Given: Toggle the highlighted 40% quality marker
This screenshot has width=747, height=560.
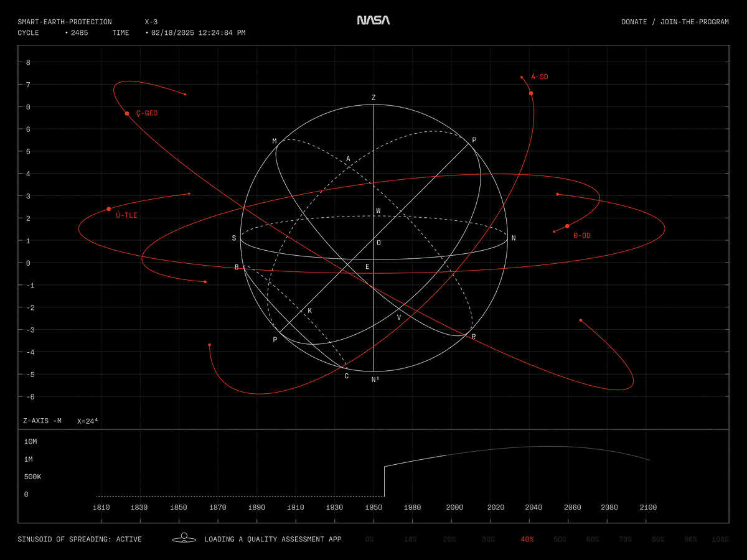Looking at the screenshot, I should click(x=529, y=539).
